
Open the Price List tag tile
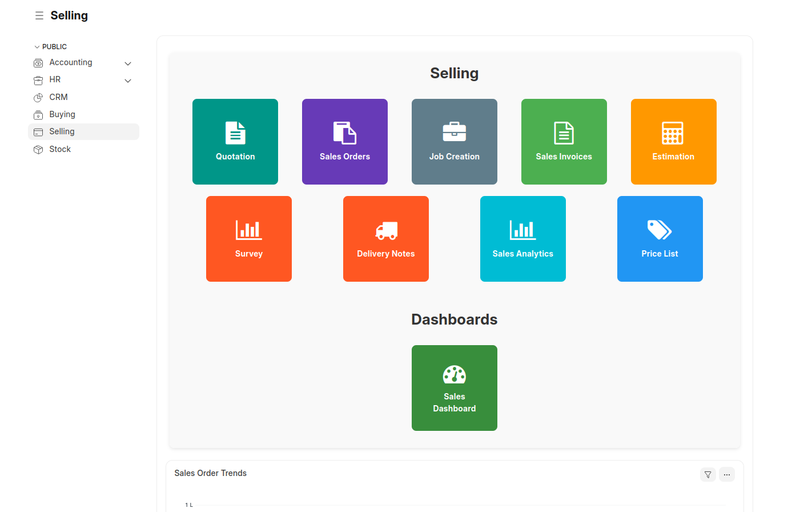(x=660, y=239)
